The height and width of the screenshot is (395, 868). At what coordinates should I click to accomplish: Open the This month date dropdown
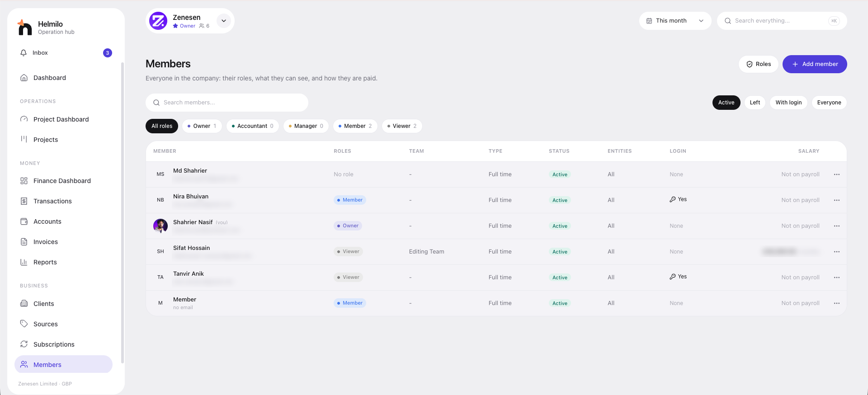pyautogui.click(x=675, y=21)
